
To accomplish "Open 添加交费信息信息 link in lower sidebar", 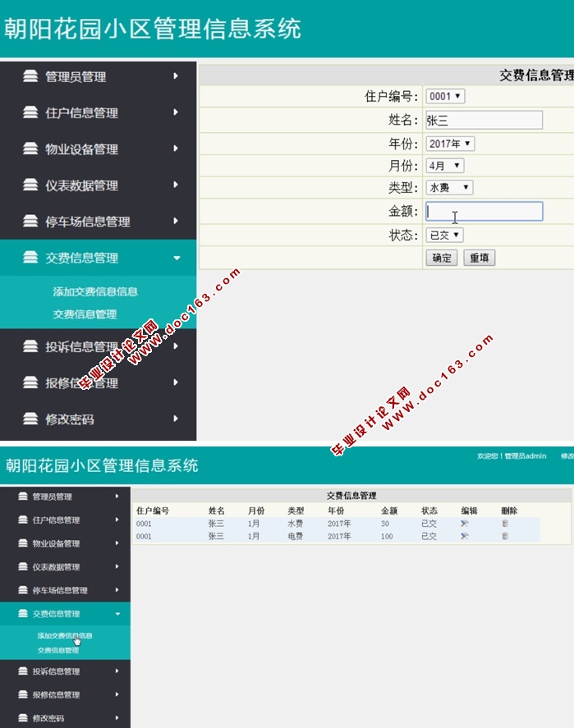I will [65, 635].
